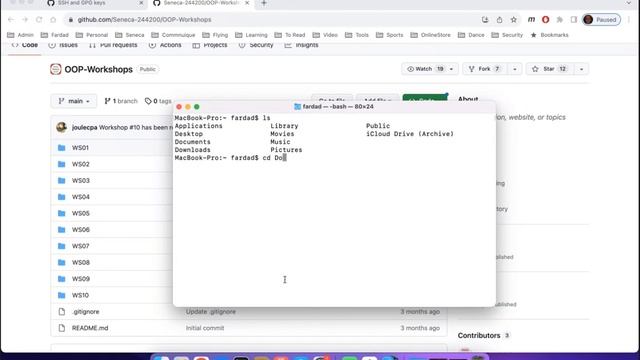
Task: Open the Seneca bookmarks folder
Action: [130, 35]
